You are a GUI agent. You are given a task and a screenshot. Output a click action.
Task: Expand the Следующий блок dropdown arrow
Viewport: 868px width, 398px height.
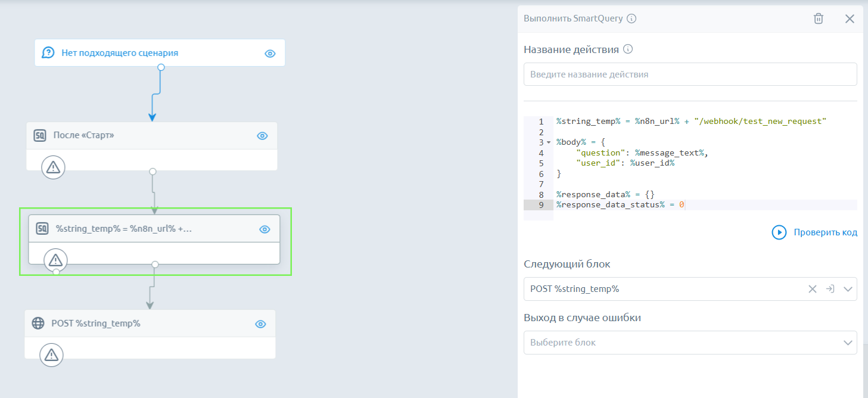point(848,289)
